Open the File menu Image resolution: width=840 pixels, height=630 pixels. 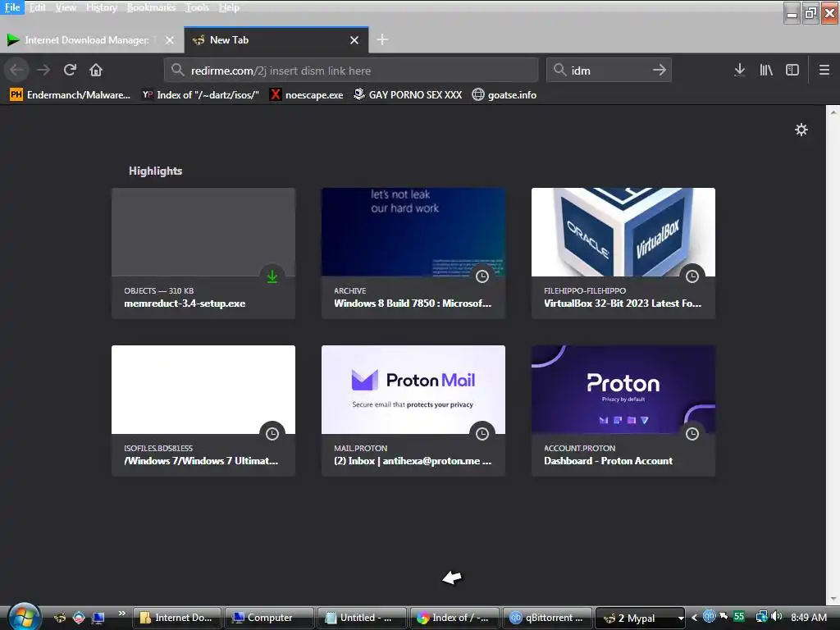pos(11,7)
